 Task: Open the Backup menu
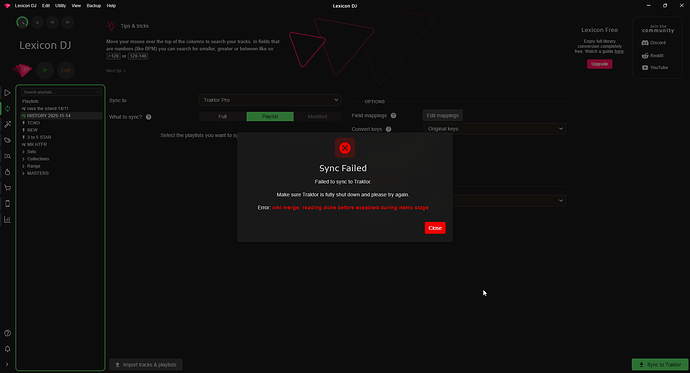94,6
